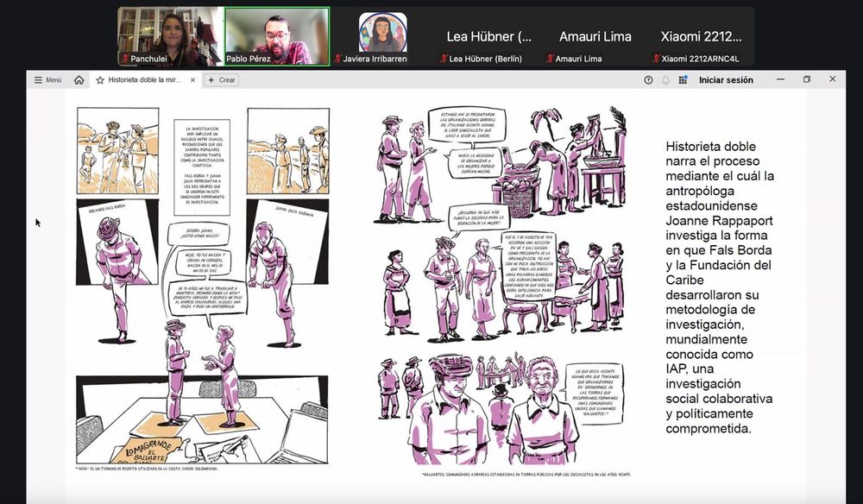
Task: Close the viewer window
Action: click(x=832, y=79)
